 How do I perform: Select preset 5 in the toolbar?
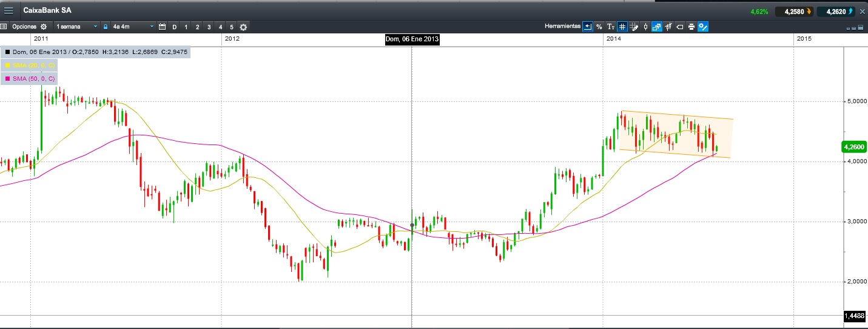coord(232,27)
